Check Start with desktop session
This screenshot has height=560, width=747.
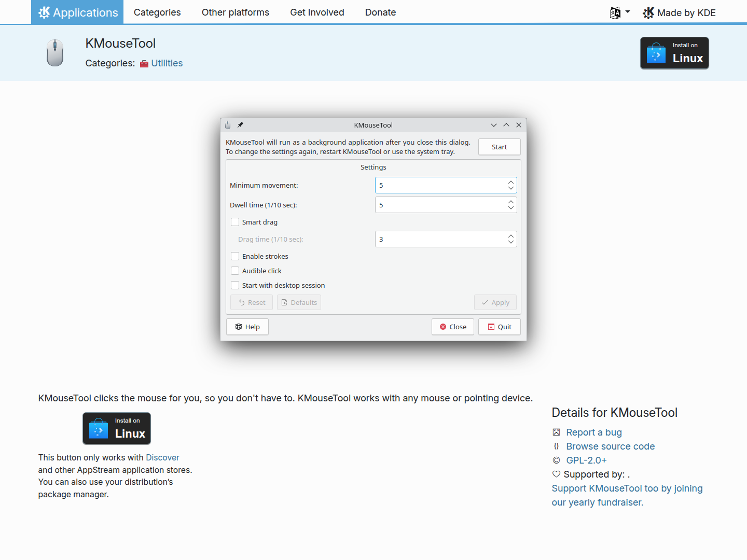(235, 285)
